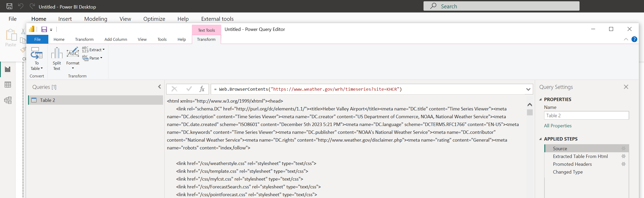Open the Tools tab in Query Editor

pos(162,39)
